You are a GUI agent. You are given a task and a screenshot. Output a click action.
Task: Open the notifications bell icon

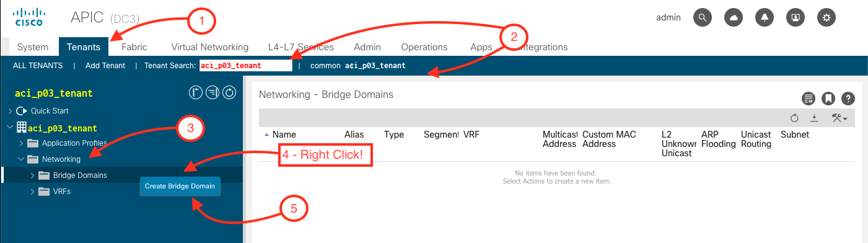[765, 17]
